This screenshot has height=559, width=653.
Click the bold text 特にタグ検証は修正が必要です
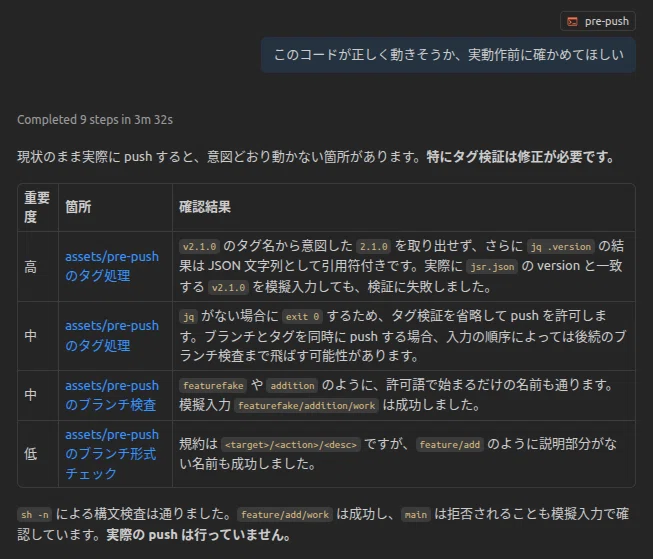(521, 157)
